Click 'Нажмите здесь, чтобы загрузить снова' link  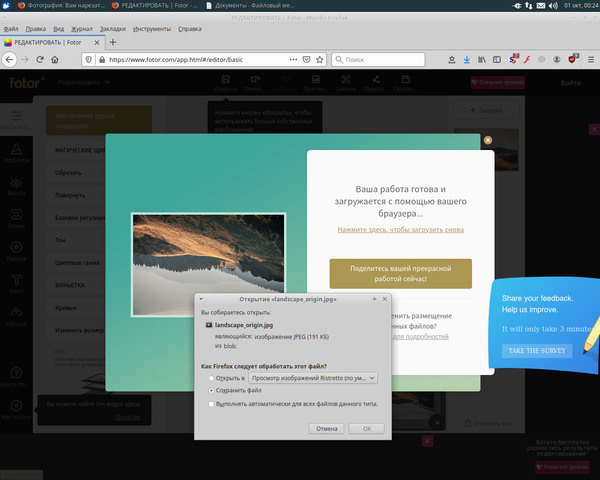coord(400,230)
